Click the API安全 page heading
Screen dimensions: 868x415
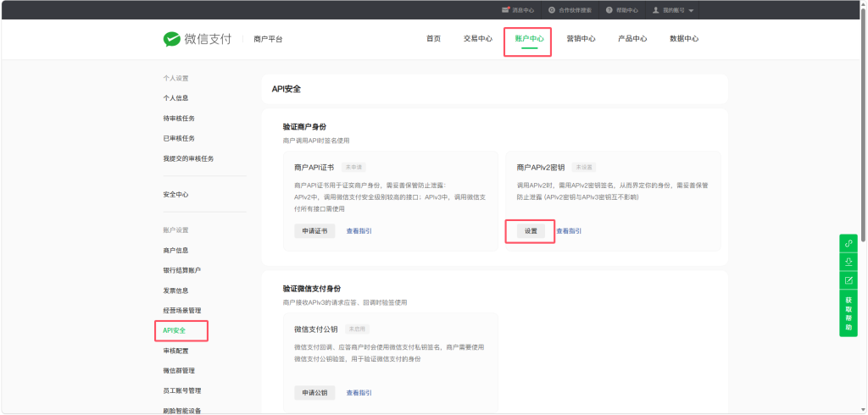(x=287, y=89)
